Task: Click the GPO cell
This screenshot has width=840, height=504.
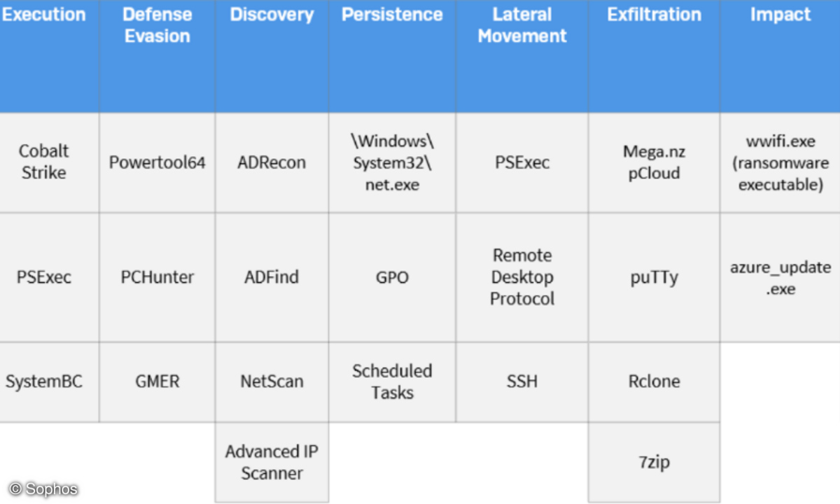Action: (x=392, y=277)
